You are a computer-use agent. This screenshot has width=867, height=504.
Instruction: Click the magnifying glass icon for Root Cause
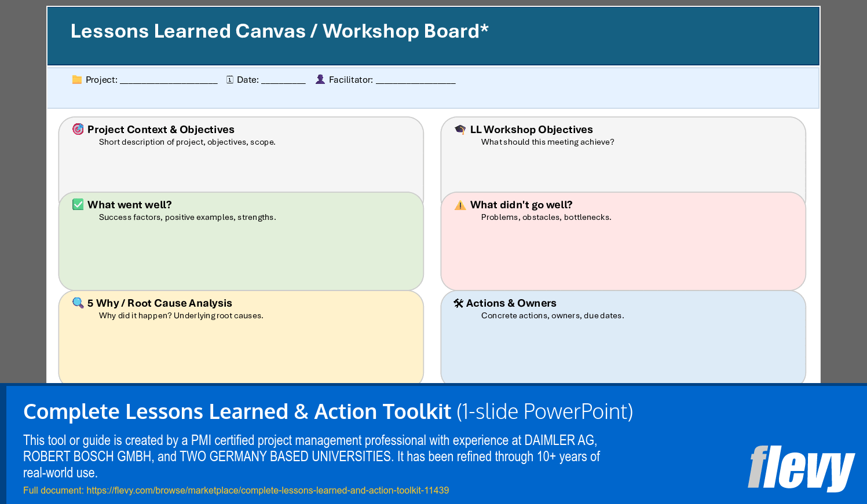[78, 303]
